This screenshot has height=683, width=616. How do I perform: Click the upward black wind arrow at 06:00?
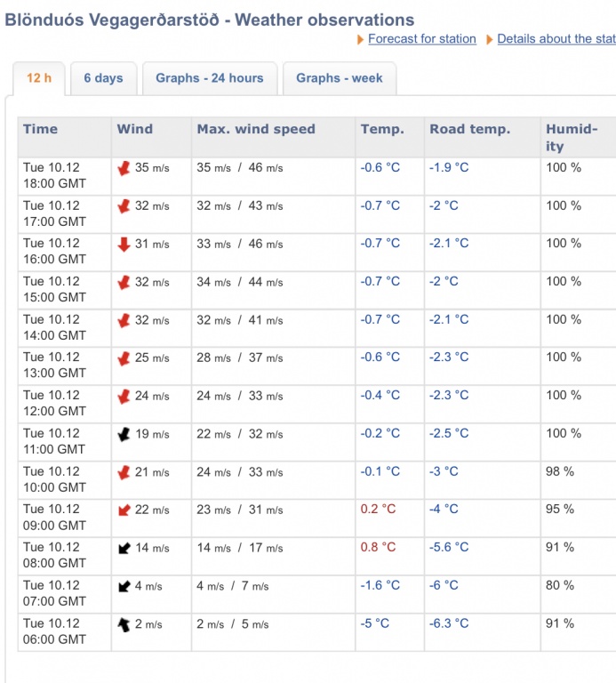point(124,624)
